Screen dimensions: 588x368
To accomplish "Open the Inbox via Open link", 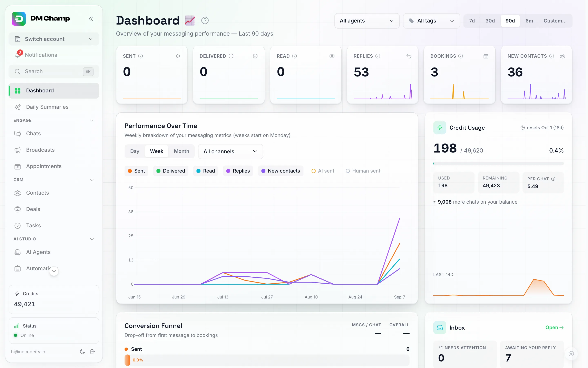I will point(554,327).
